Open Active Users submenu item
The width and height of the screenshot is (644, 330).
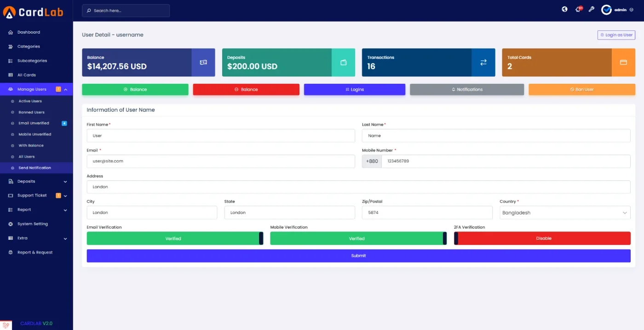click(x=36, y=101)
